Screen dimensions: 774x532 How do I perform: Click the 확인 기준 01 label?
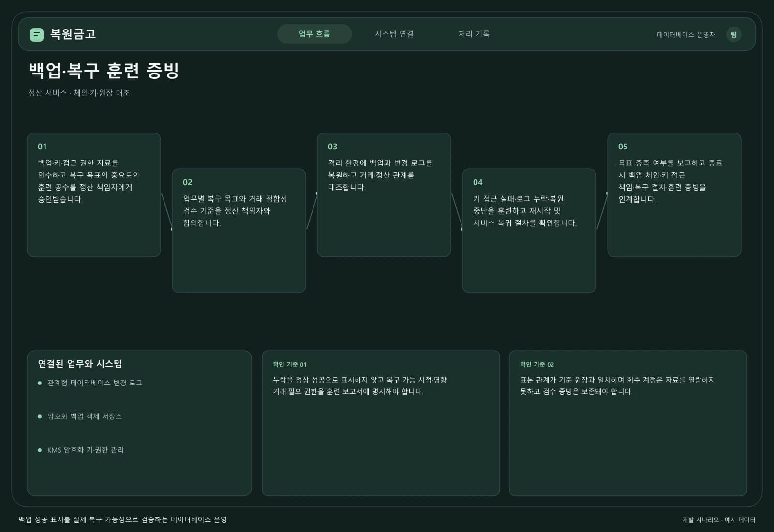[289, 365]
